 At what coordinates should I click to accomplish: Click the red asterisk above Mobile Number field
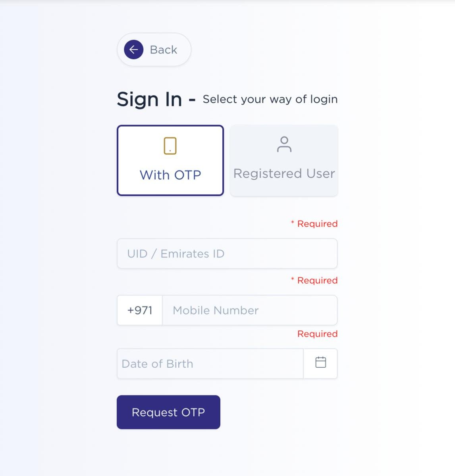coord(293,279)
